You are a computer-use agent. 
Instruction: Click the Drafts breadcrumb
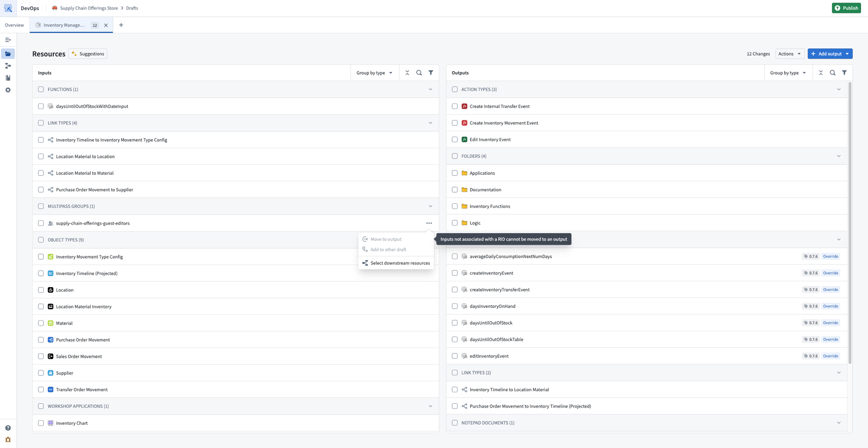pos(132,8)
